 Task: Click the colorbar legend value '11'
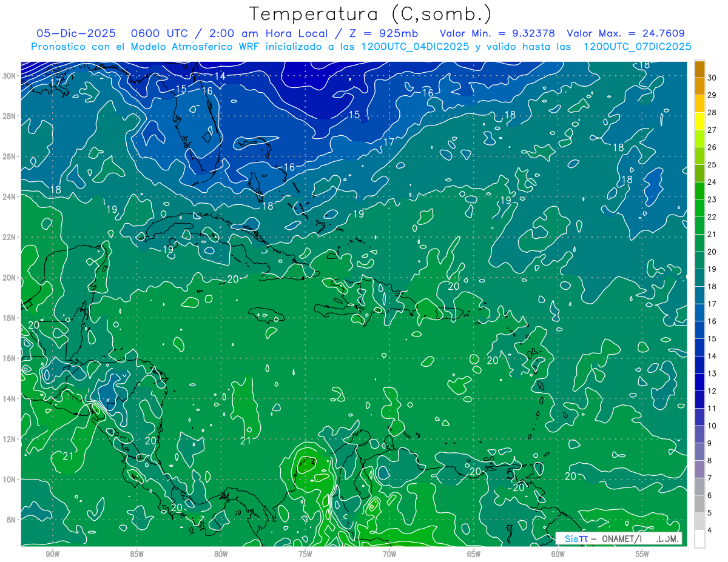click(712, 409)
